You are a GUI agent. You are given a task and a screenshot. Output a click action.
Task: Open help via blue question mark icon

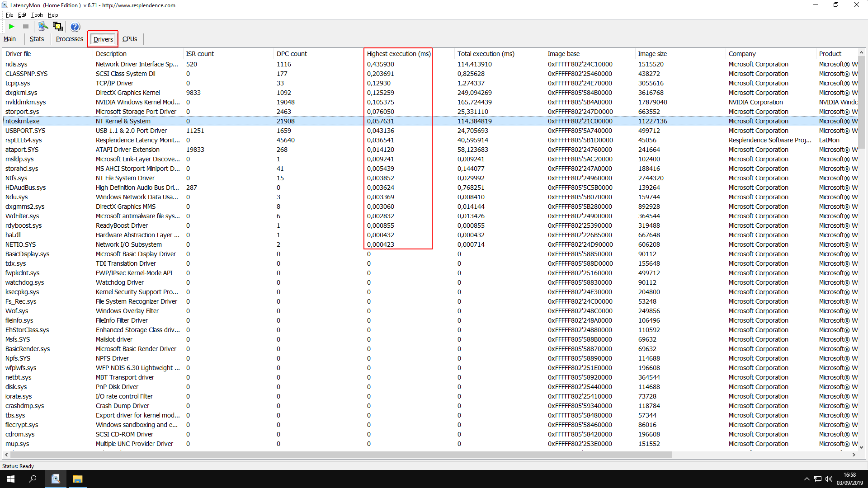click(x=75, y=27)
